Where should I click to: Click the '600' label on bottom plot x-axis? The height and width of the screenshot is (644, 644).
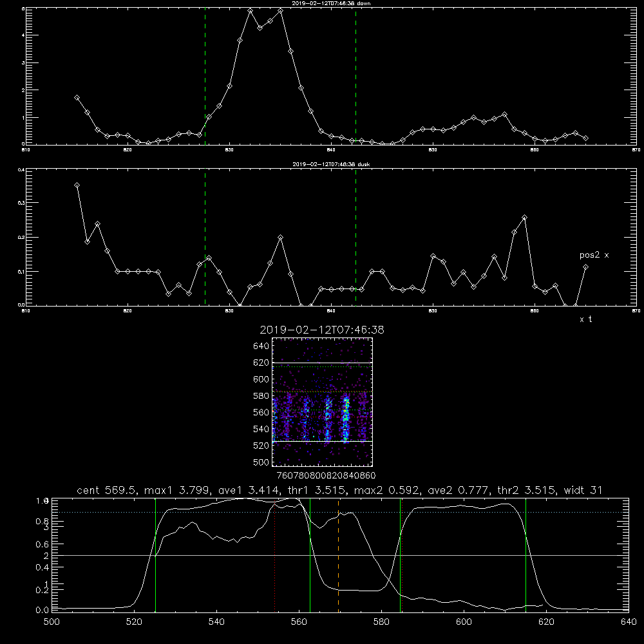point(464,621)
